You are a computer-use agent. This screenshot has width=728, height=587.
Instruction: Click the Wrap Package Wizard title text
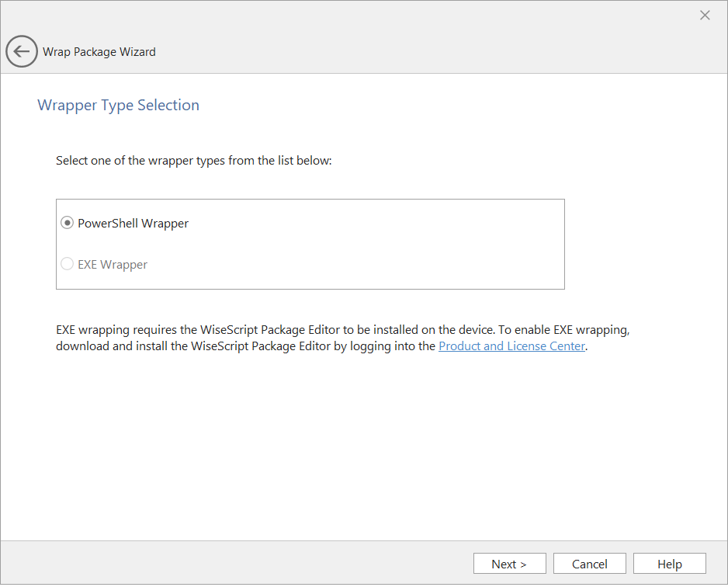(99, 52)
